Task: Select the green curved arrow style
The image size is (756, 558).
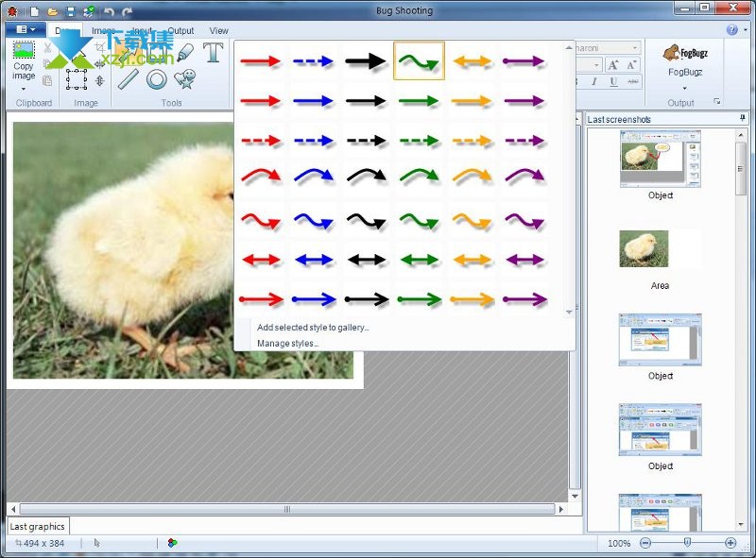Action: [x=419, y=176]
